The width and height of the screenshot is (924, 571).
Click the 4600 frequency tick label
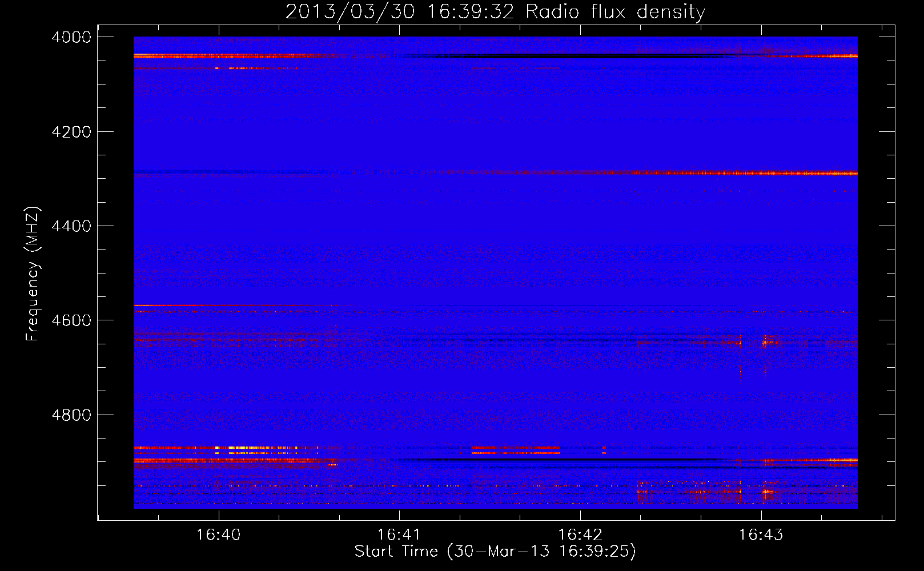coord(71,320)
